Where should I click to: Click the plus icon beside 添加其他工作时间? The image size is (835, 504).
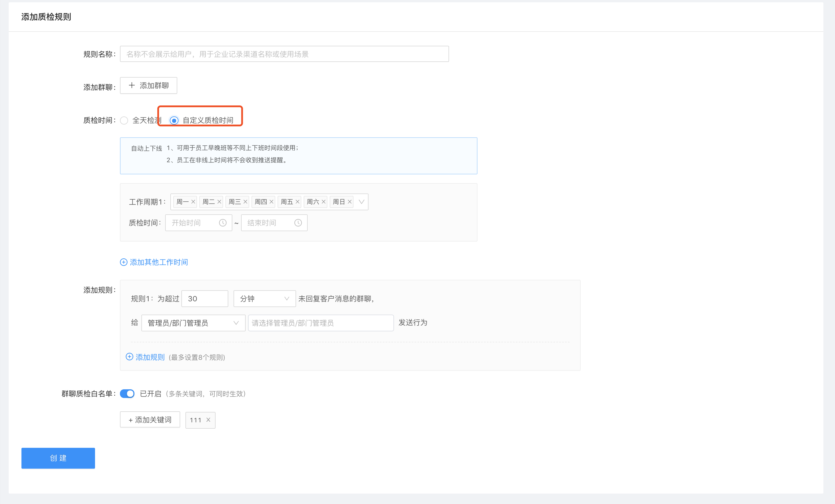(x=124, y=262)
